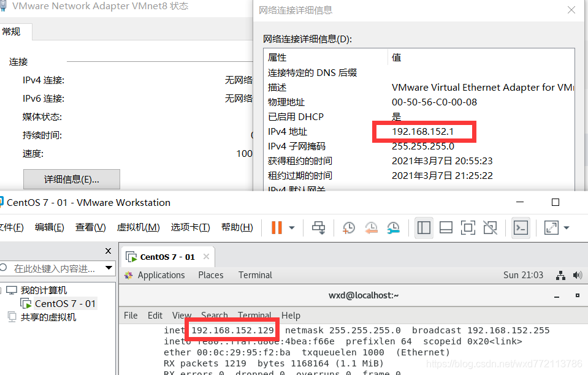Screen dimensions: 588x375
Task: Close the VMware library sidebar panel
Action: (108, 251)
